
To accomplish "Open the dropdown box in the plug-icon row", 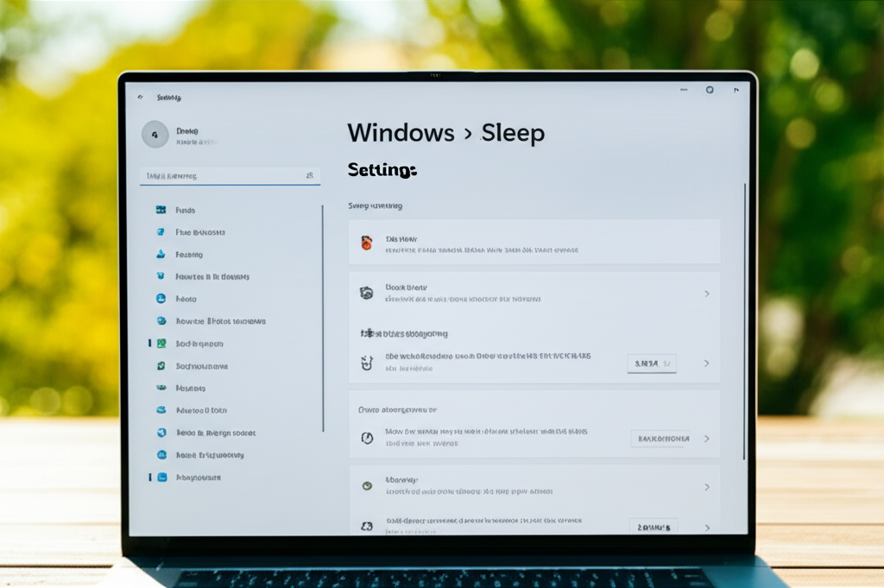I will coord(652,364).
